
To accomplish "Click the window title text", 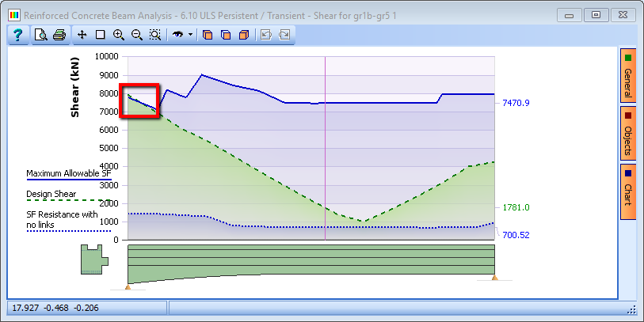I will tap(210, 16).
